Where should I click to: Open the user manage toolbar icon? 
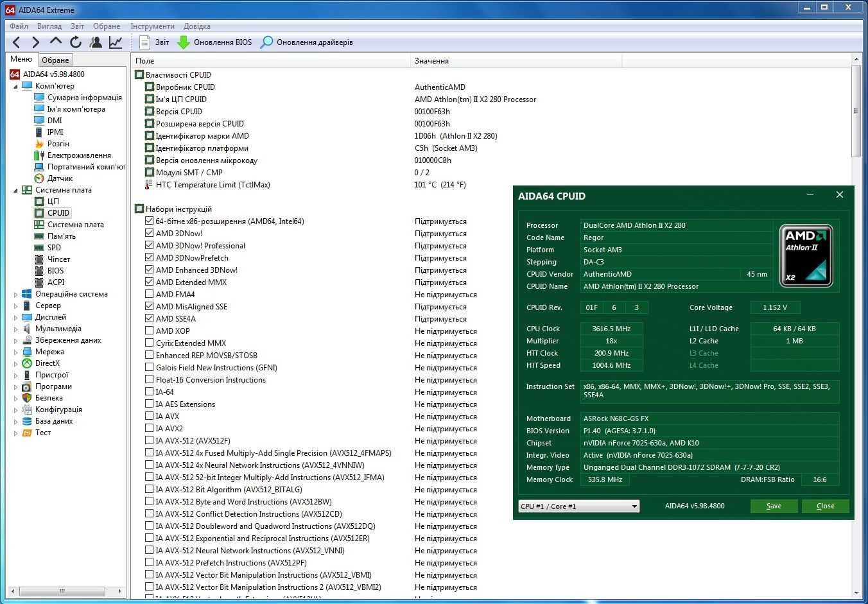click(x=96, y=42)
